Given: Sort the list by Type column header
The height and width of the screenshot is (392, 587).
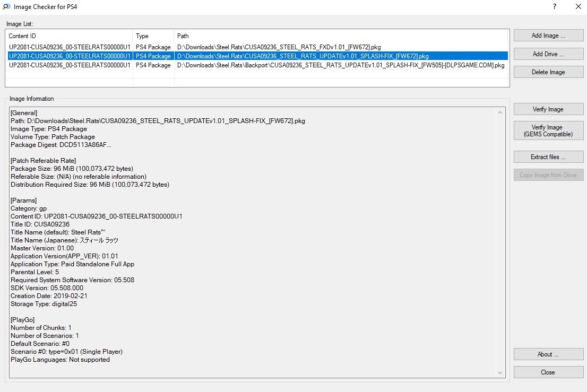Looking at the screenshot, I should pos(153,36).
